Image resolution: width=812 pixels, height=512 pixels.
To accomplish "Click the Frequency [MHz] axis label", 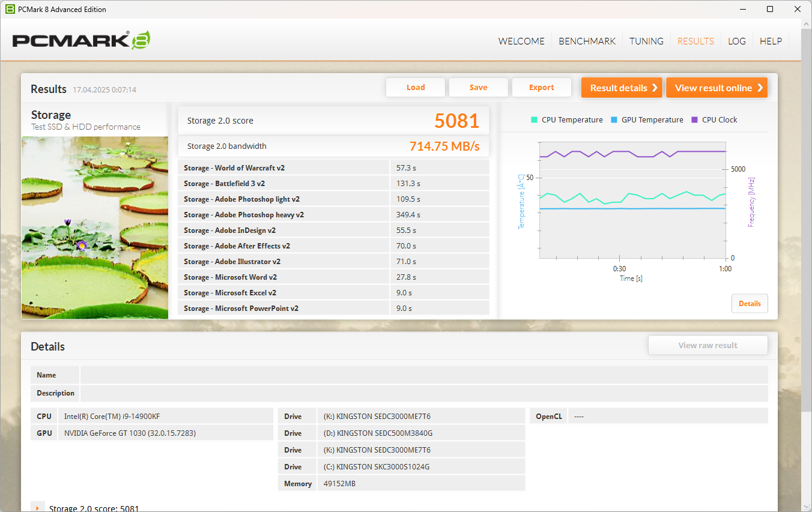I will pyautogui.click(x=751, y=202).
